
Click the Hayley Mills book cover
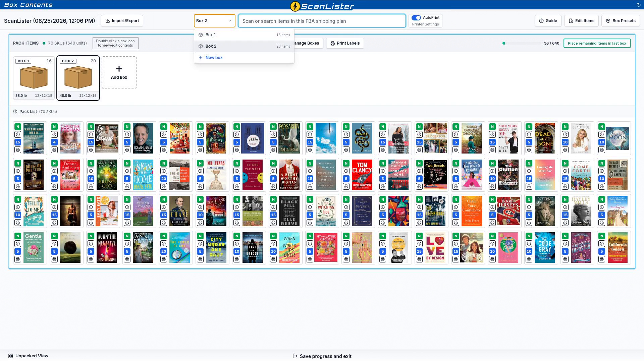click(581, 211)
